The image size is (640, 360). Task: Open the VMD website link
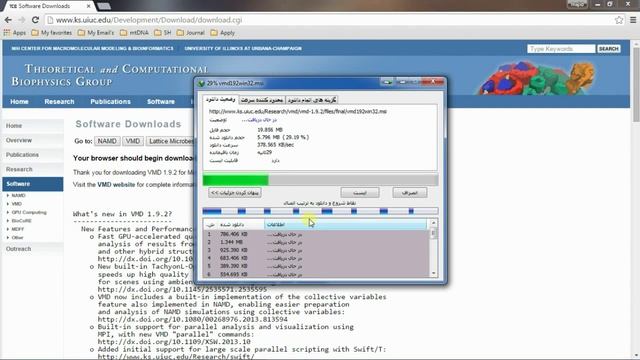click(x=116, y=185)
